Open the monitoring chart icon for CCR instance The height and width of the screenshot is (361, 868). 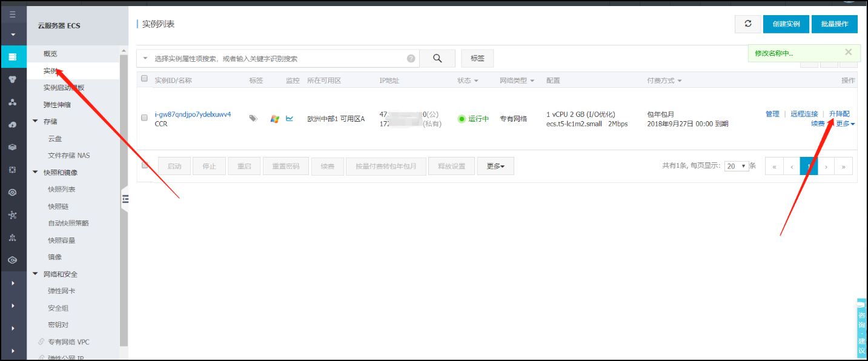[290, 118]
